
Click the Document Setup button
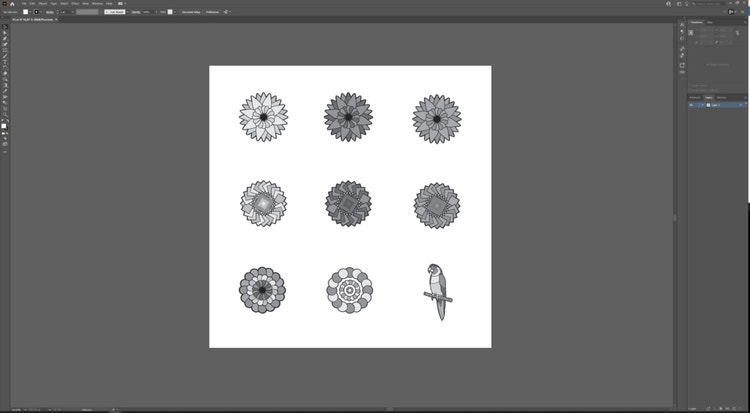point(189,12)
